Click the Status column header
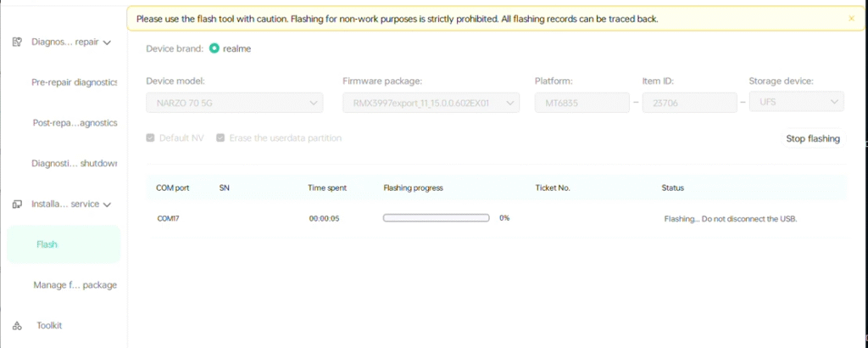Image resolution: width=868 pixels, height=348 pixels. [x=672, y=188]
